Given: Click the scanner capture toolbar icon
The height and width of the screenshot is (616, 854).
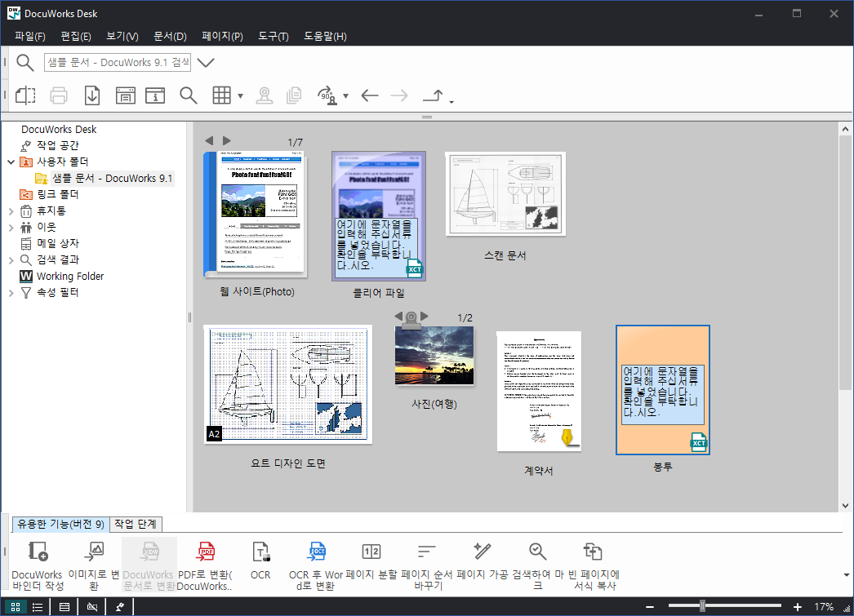Looking at the screenshot, I should click(125, 95).
